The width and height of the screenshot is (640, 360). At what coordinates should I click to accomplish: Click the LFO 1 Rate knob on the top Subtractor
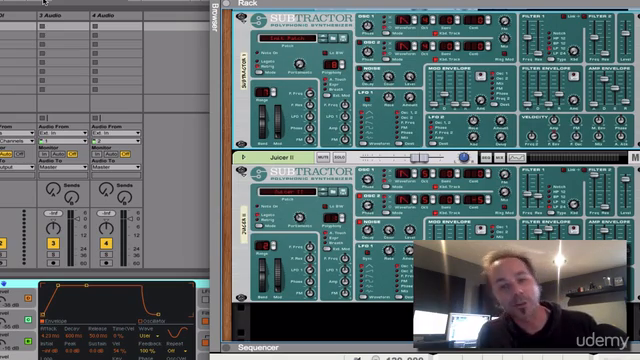click(x=389, y=97)
